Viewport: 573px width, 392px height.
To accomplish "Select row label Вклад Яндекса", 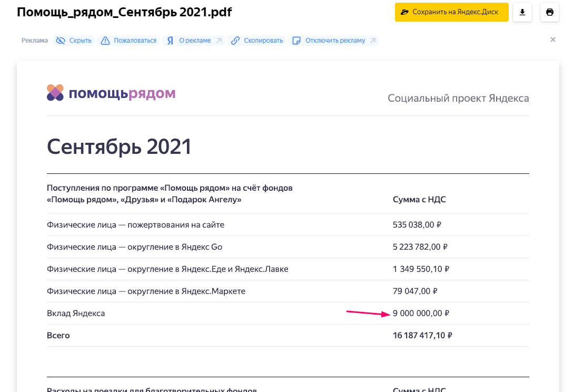I will [76, 313].
